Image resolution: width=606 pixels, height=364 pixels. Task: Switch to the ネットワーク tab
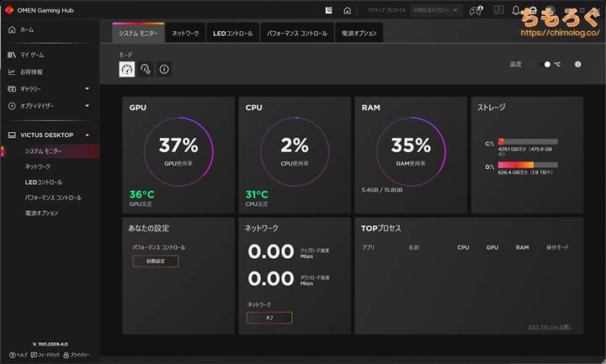point(185,33)
